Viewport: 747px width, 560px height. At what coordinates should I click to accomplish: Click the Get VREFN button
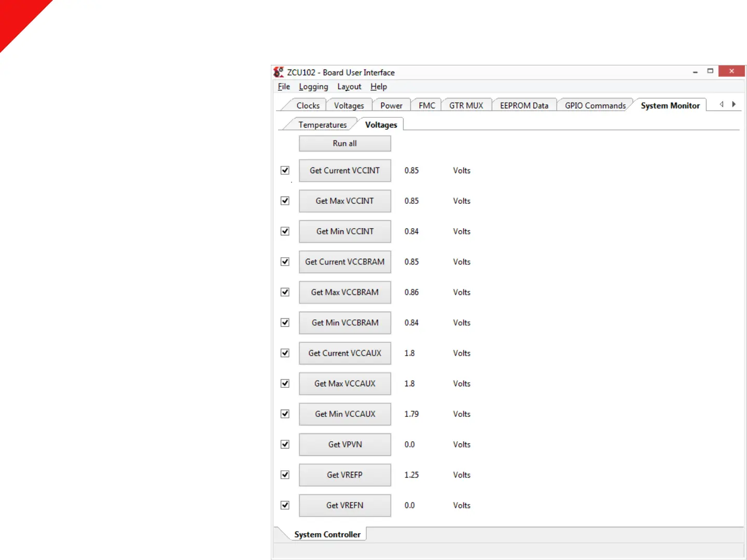[x=344, y=505]
